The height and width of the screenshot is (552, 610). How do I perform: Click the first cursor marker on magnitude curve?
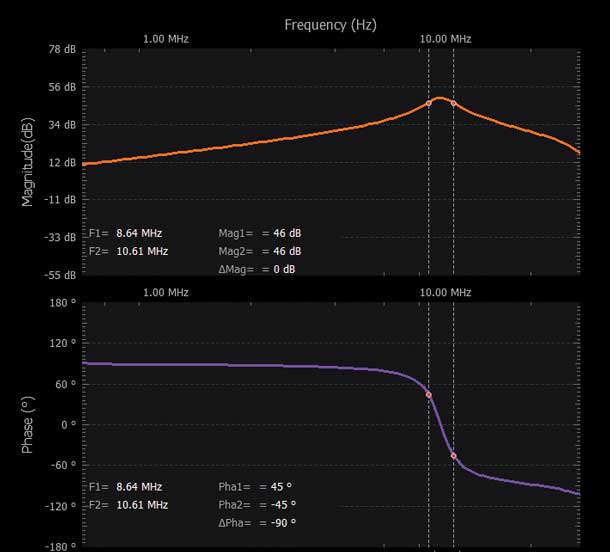pos(429,103)
